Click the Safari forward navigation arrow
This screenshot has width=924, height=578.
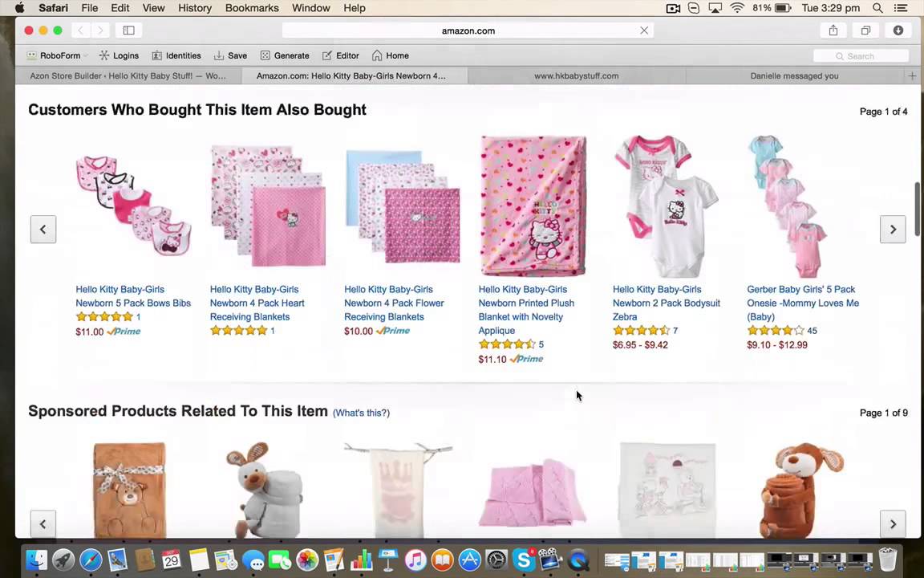(100, 31)
